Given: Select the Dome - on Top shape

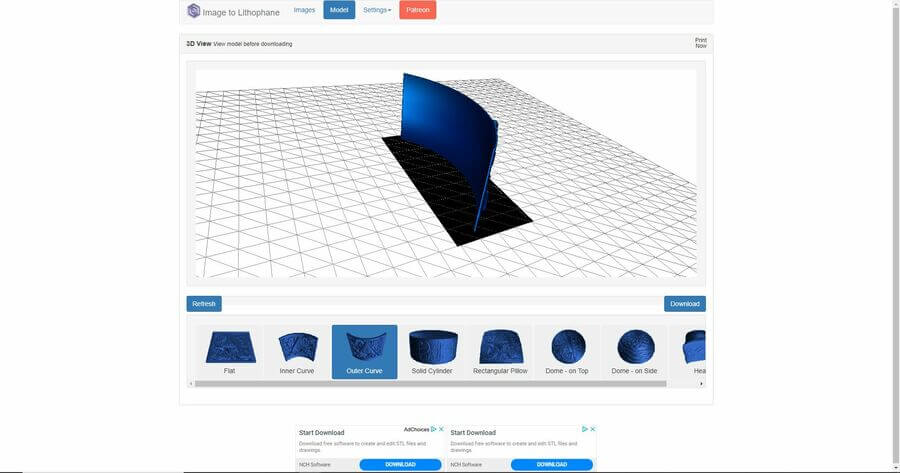Looking at the screenshot, I should (x=567, y=350).
